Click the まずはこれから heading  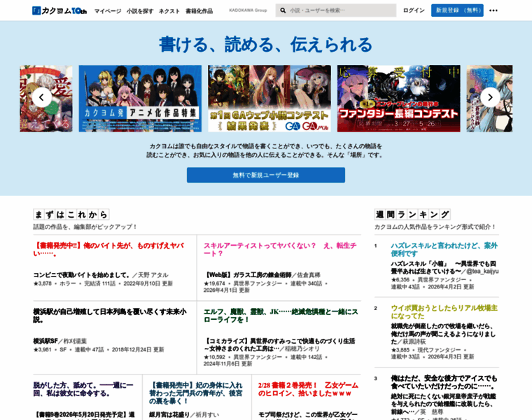click(71, 214)
